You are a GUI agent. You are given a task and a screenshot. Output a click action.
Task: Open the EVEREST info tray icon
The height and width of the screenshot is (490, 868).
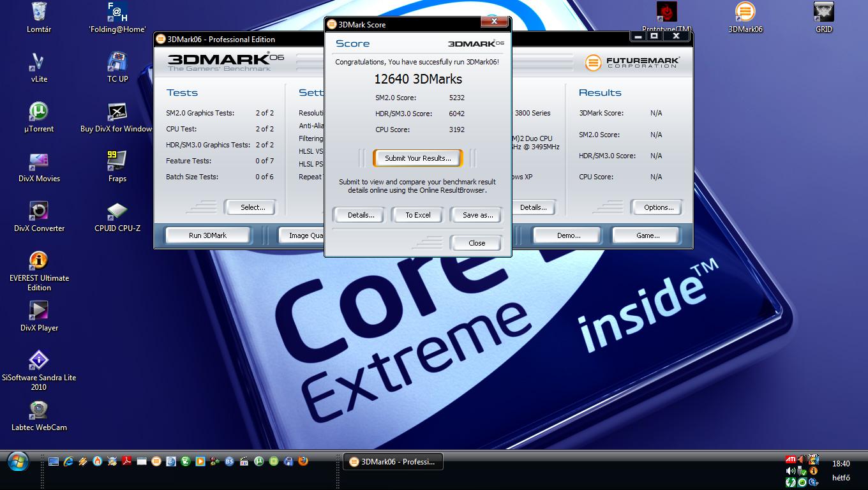(x=814, y=471)
